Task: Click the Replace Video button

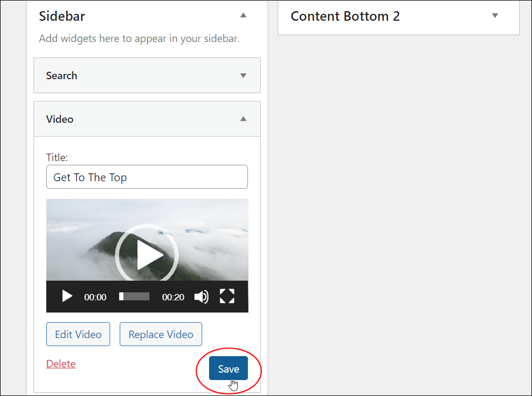Action: tap(161, 334)
